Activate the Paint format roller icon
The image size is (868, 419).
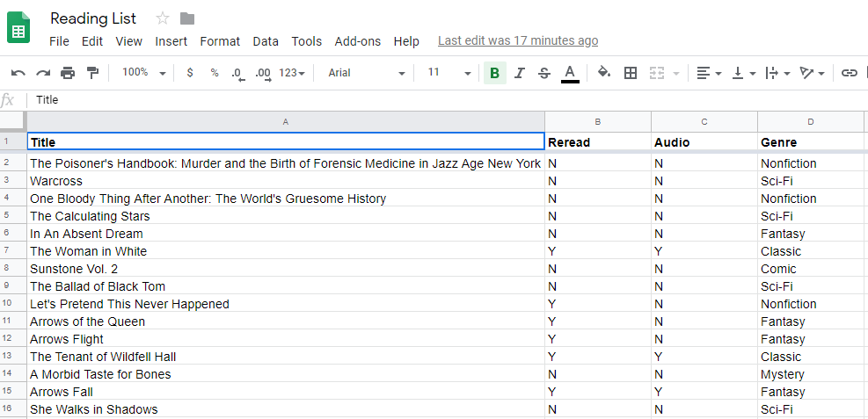92,73
